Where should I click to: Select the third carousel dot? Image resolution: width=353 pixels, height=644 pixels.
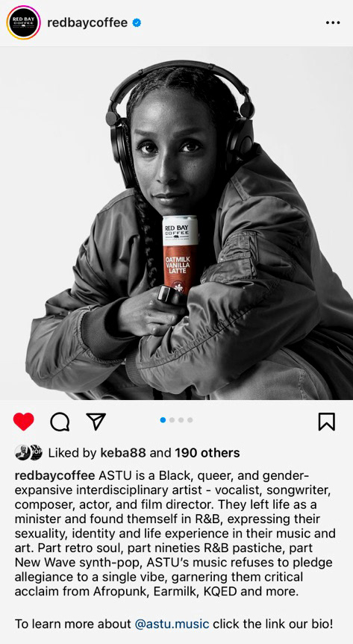(x=181, y=419)
